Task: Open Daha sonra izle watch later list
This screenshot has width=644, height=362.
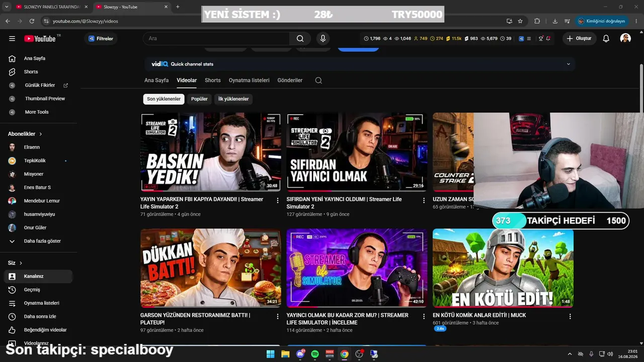Action: pyautogui.click(x=40, y=317)
